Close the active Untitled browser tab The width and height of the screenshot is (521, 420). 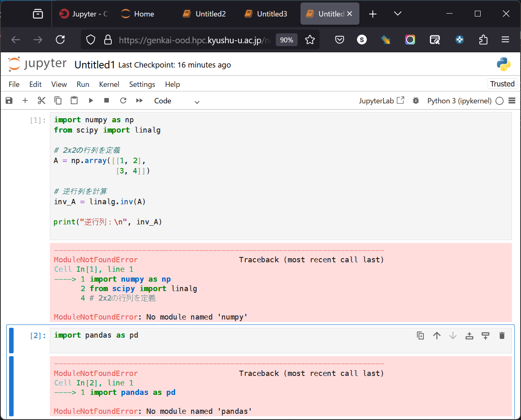[x=350, y=14]
